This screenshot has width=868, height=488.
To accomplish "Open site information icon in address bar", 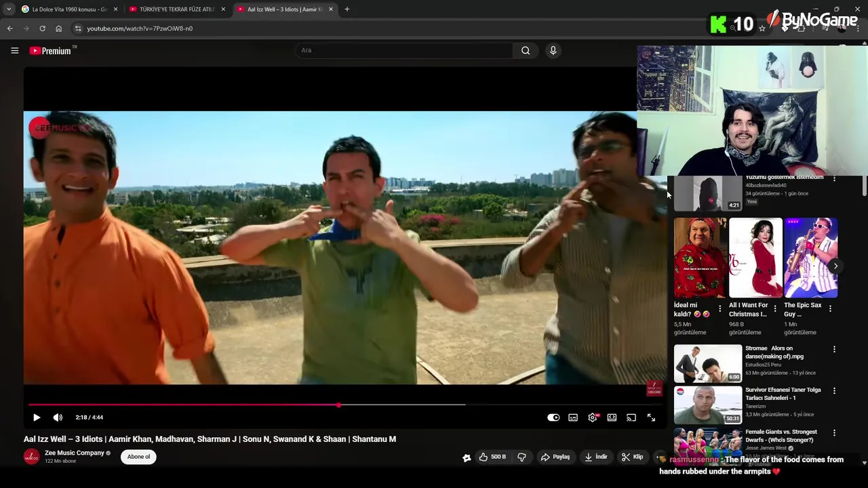I will [x=78, y=28].
